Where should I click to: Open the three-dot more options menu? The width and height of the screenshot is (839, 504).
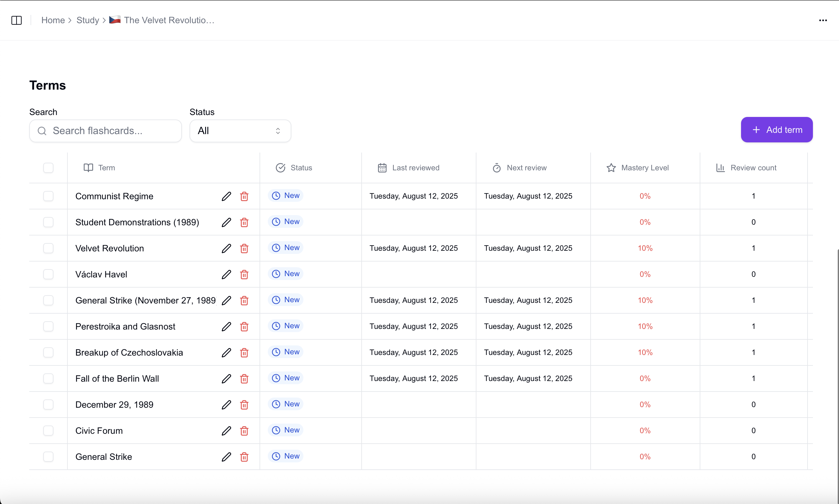pos(823,20)
